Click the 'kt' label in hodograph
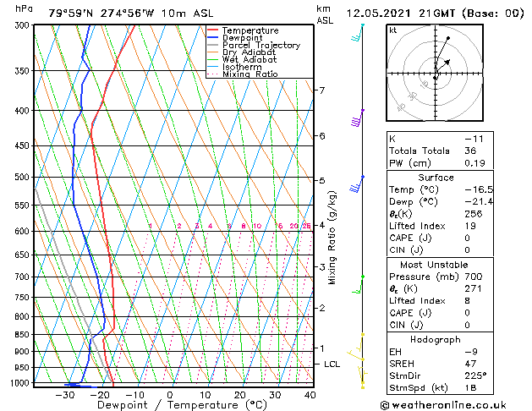532x411 pixels. click(x=392, y=30)
